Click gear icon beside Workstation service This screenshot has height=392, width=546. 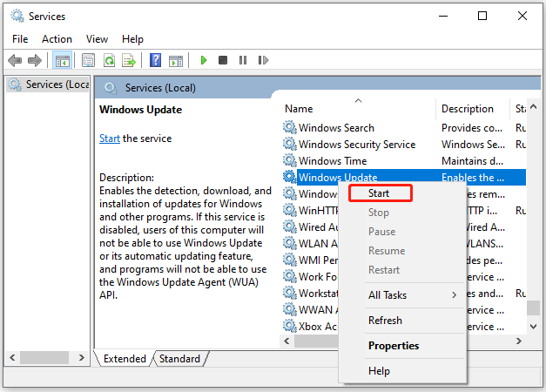(x=289, y=293)
